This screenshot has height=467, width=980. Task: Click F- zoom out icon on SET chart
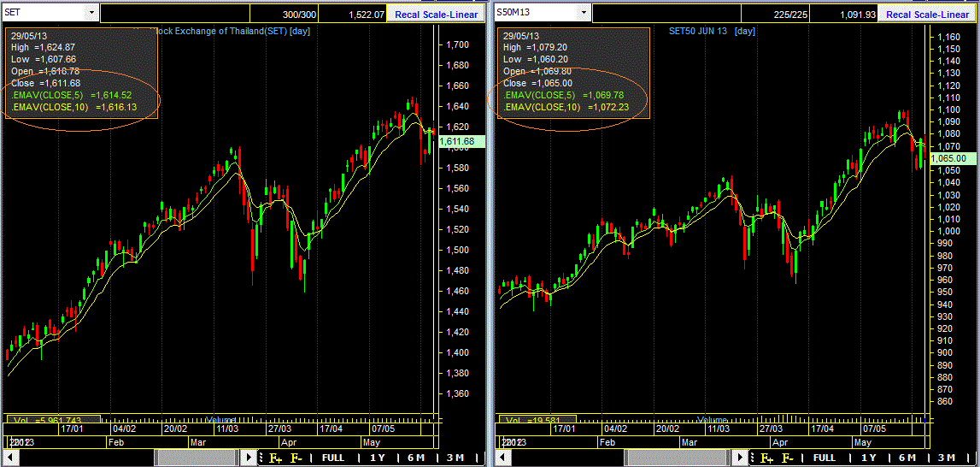[x=296, y=458]
